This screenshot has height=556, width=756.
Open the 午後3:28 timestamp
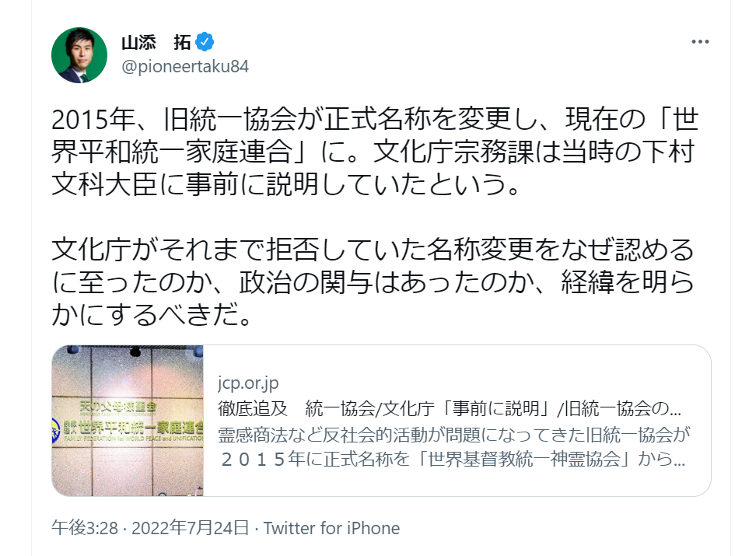click(x=84, y=529)
